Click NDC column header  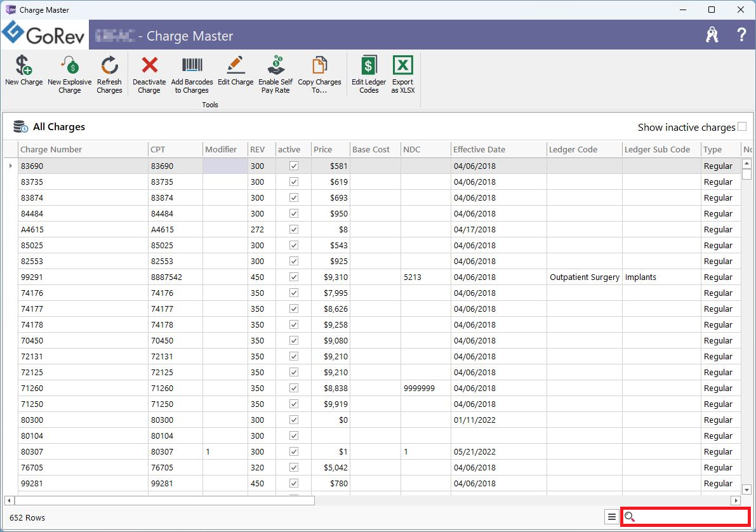426,150
